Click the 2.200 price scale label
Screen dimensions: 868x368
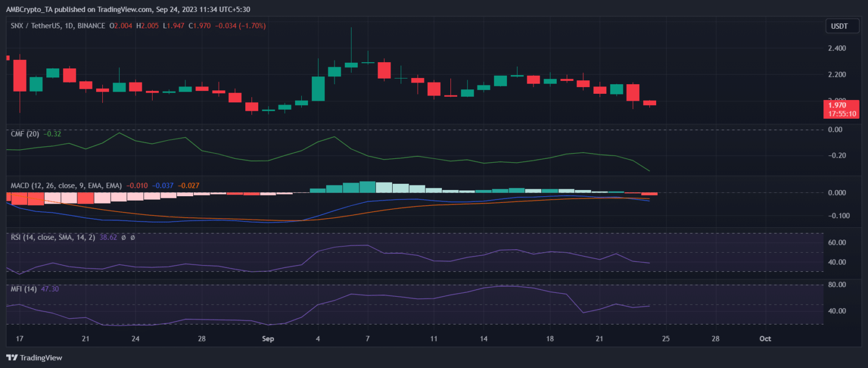pyautogui.click(x=836, y=75)
